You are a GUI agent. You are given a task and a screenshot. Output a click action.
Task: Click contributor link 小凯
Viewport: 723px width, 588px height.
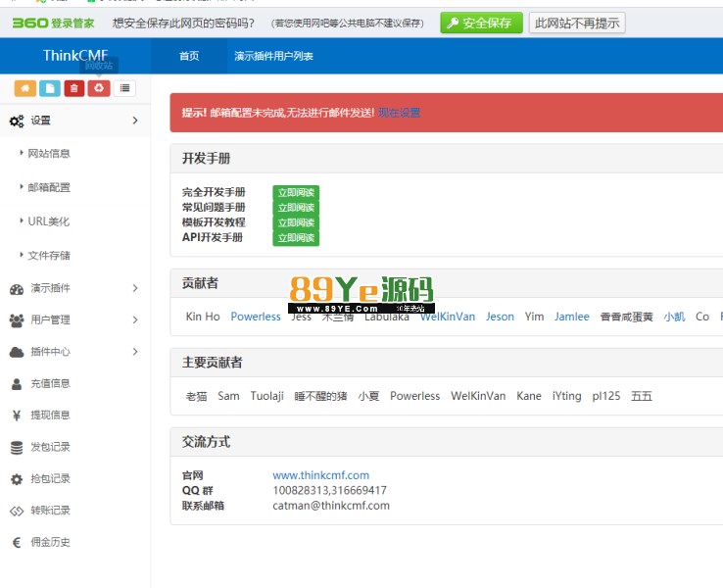[x=674, y=317]
